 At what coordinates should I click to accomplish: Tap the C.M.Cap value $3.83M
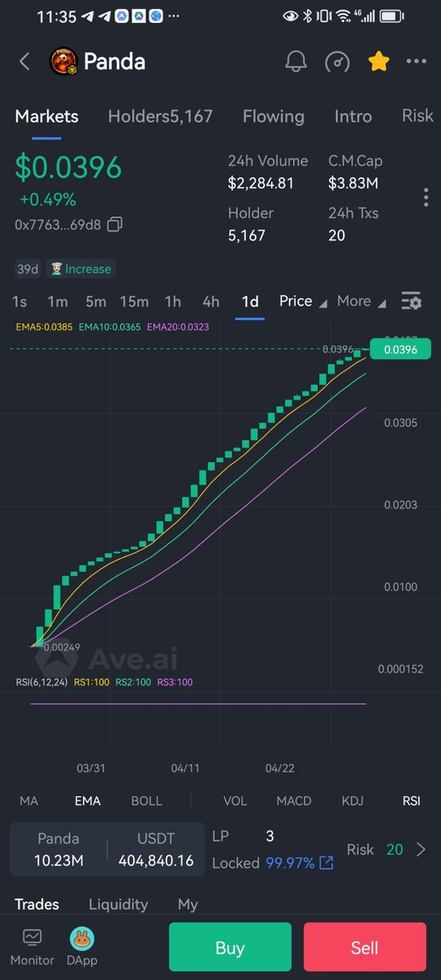point(352,184)
